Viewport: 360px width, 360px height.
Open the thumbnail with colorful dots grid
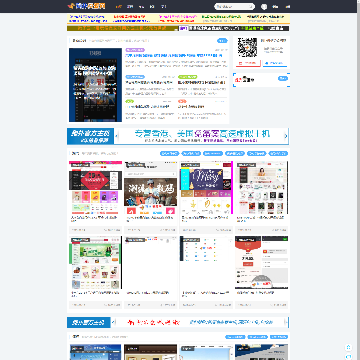[x=206, y=263]
